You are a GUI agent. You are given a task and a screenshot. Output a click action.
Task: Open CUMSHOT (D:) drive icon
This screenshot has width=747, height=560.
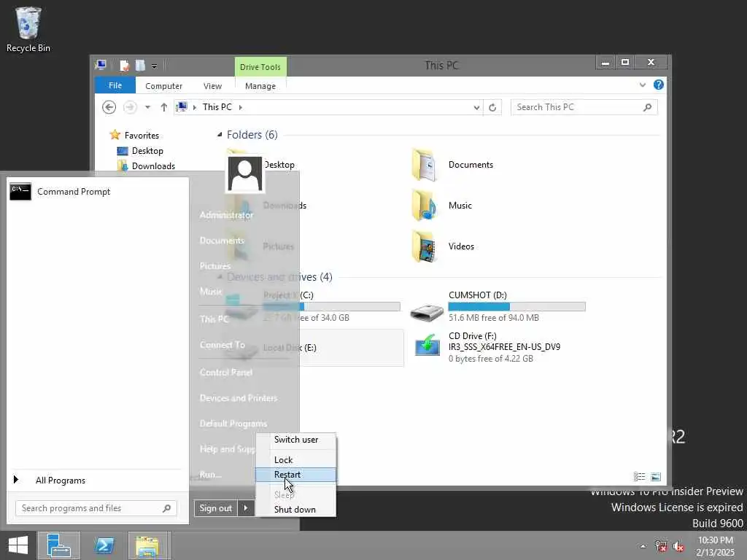[x=427, y=311]
